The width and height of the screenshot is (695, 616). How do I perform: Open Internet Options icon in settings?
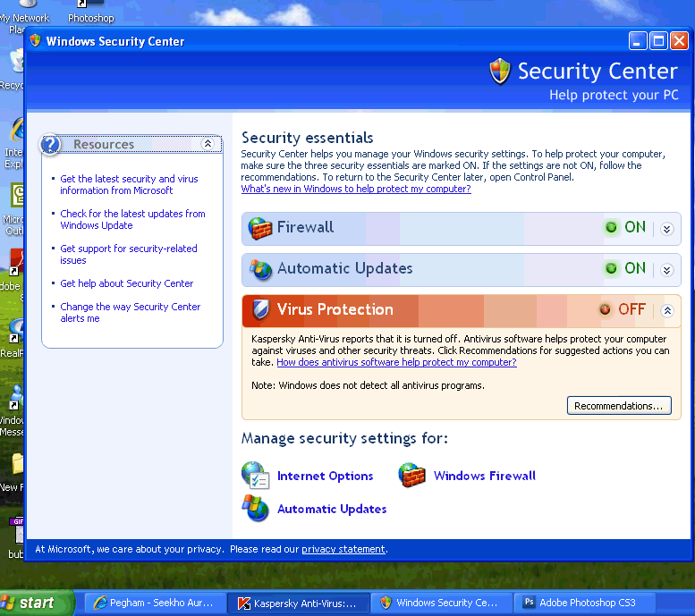point(256,476)
